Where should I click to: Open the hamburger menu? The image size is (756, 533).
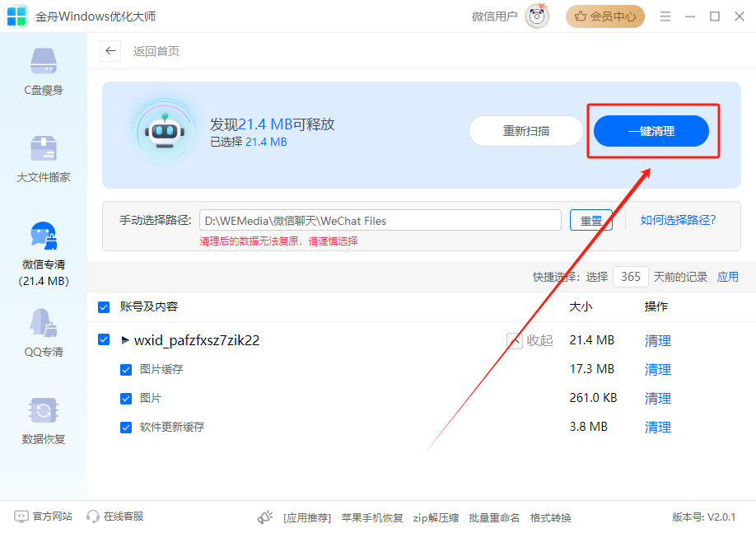[x=665, y=16]
